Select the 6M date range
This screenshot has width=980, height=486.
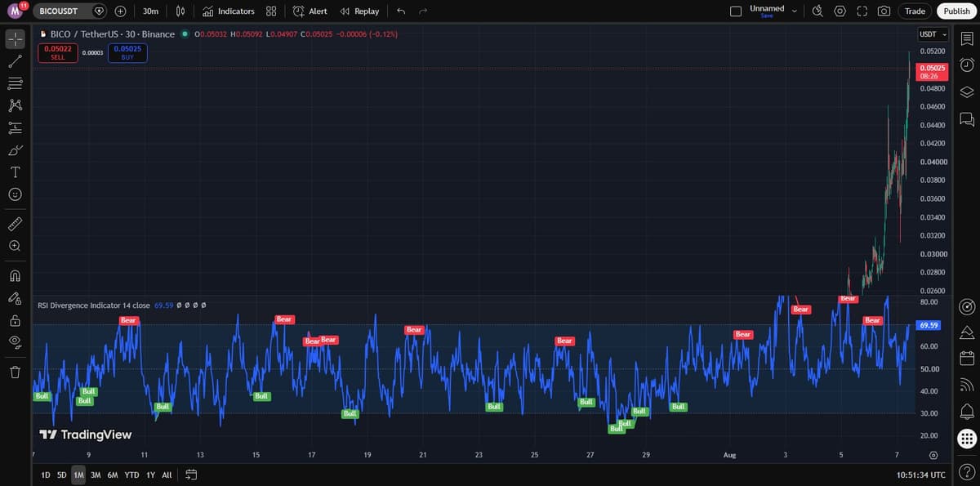click(113, 475)
